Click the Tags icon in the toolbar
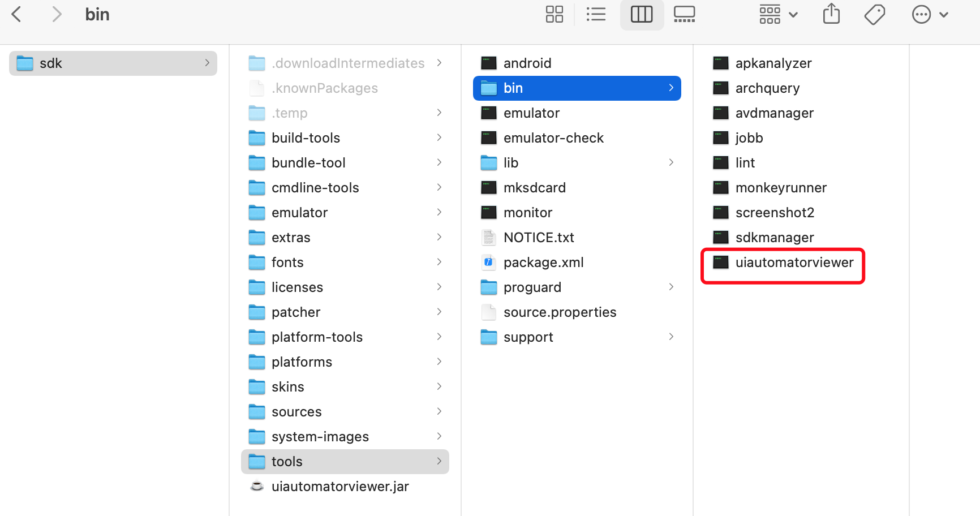The image size is (980, 516). click(x=874, y=14)
